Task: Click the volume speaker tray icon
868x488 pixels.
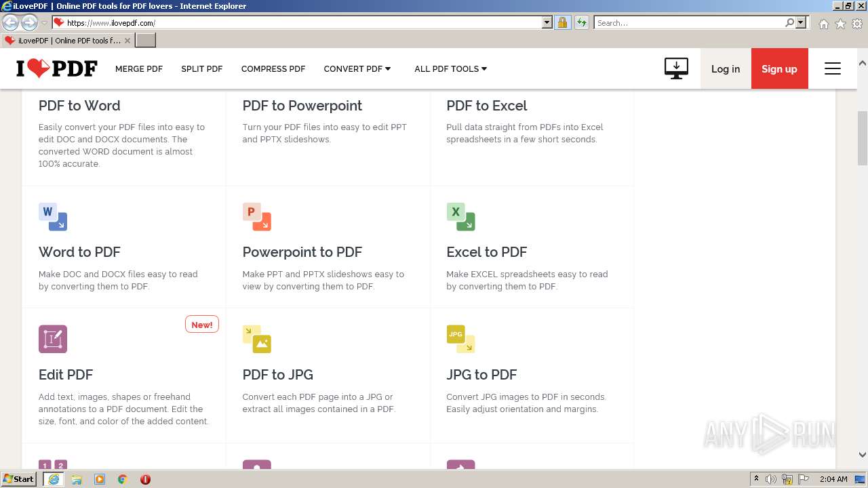Action: coord(771,479)
